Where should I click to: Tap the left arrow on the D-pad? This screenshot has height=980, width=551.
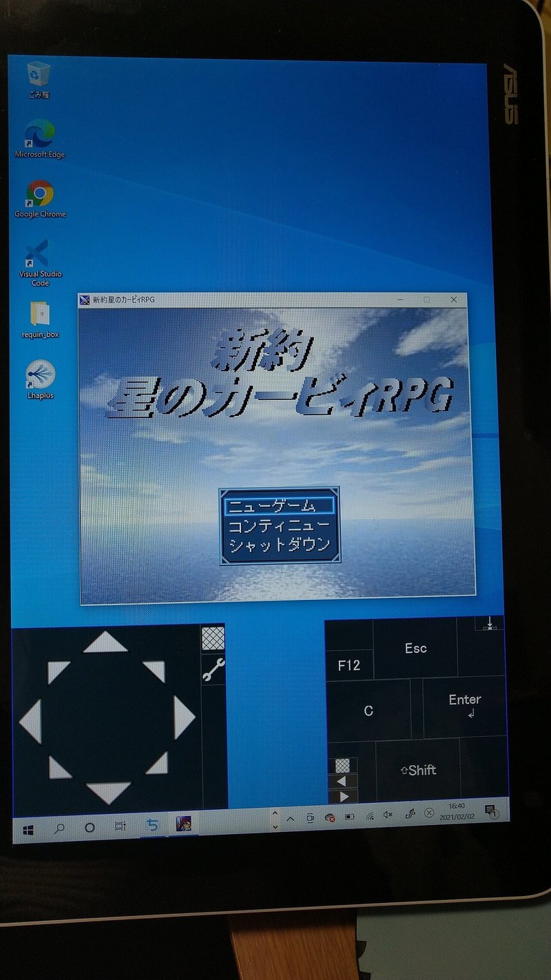(30, 721)
